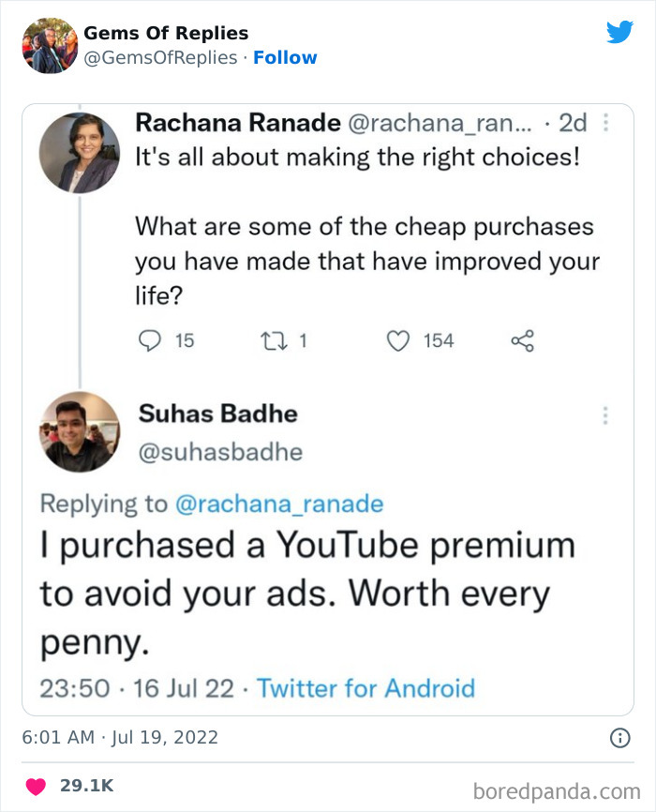Open the share icon on Rachana's tweet
The image size is (656, 812).
coord(522,341)
